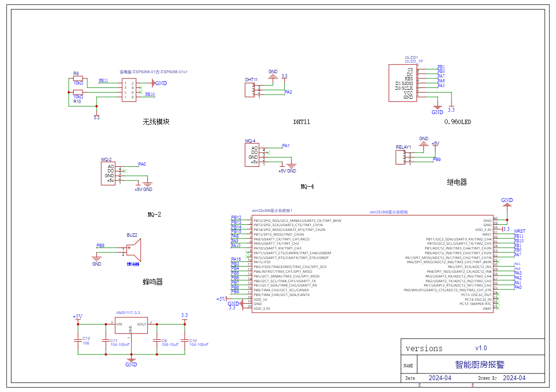
Task: Click the '无线模块' caption text
Action: [156, 122]
